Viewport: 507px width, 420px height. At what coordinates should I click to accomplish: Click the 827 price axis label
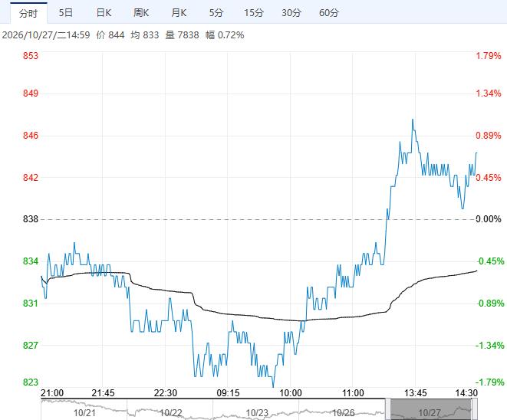[31, 346]
